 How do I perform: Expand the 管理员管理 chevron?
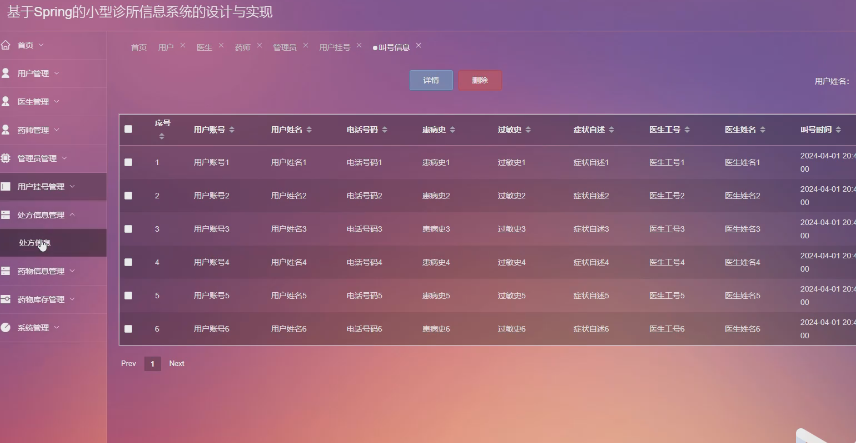(64, 158)
